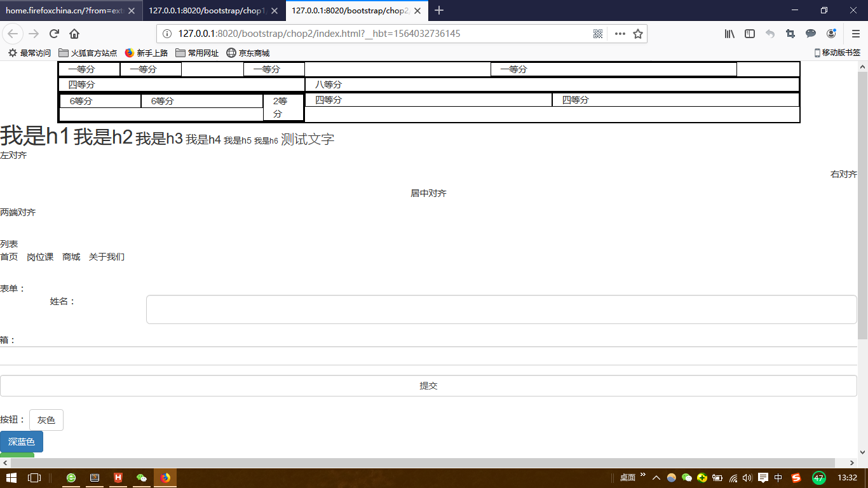Open the Firefox hamburger menu
This screenshot has width=868, height=488.
(x=855, y=34)
